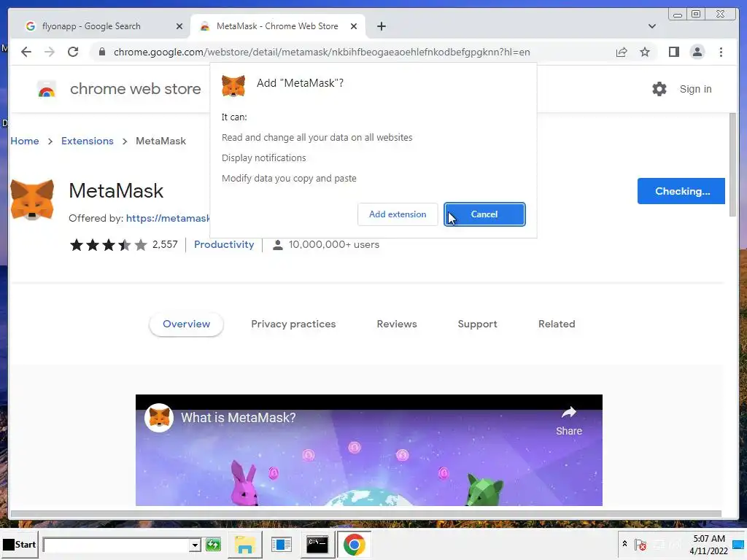747x560 pixels.
Task: Click the 'What is MetaMask?' video title
Action: tap(239, 418)
